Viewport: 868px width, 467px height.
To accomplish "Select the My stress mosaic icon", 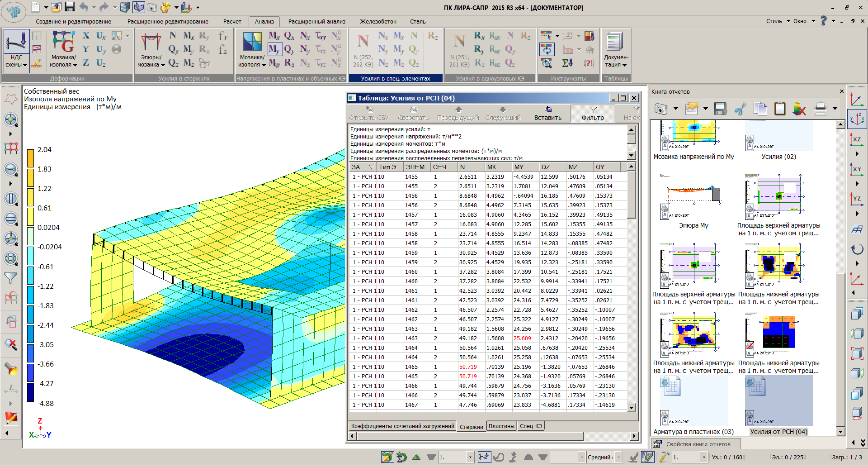I will pyautogui.click(x=274, y=49).
